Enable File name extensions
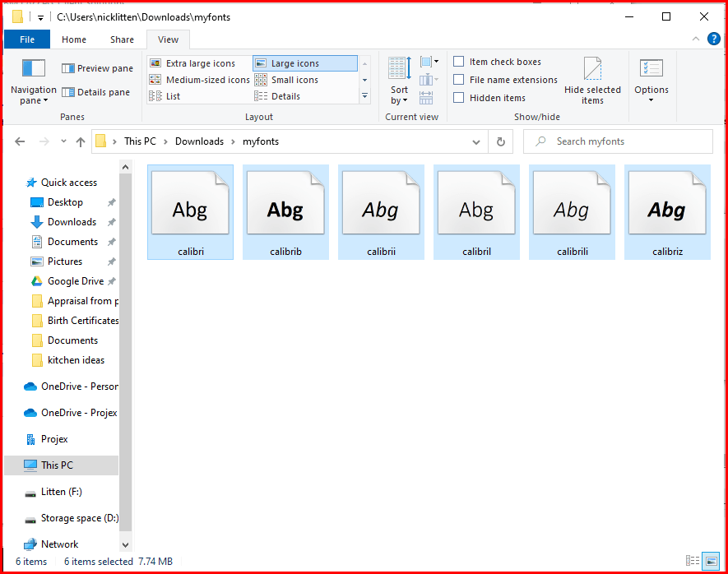Viewport: 728px width, 574px height. click(506, 80)
